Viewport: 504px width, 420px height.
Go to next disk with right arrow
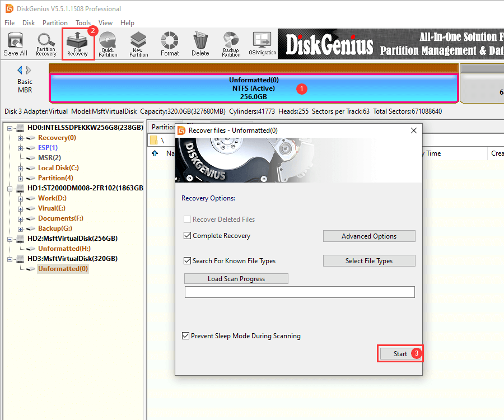point(29,70)
